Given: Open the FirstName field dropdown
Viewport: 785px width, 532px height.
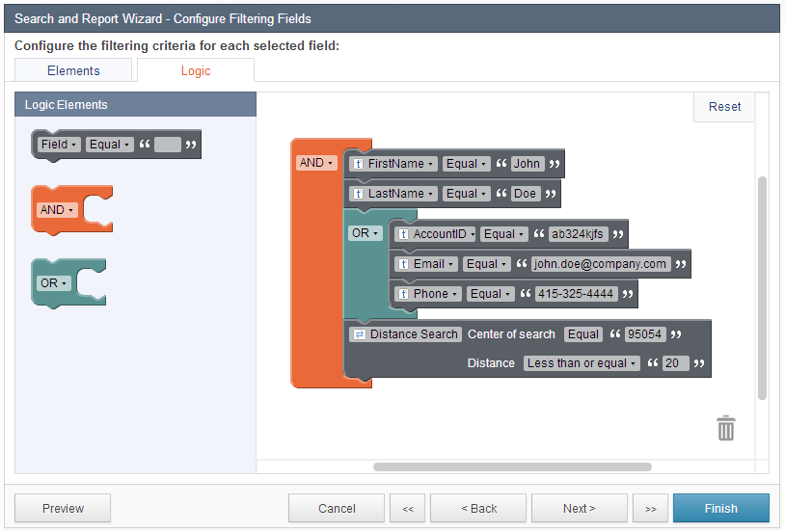Looking at the screenshot, I should click(401, 164).
